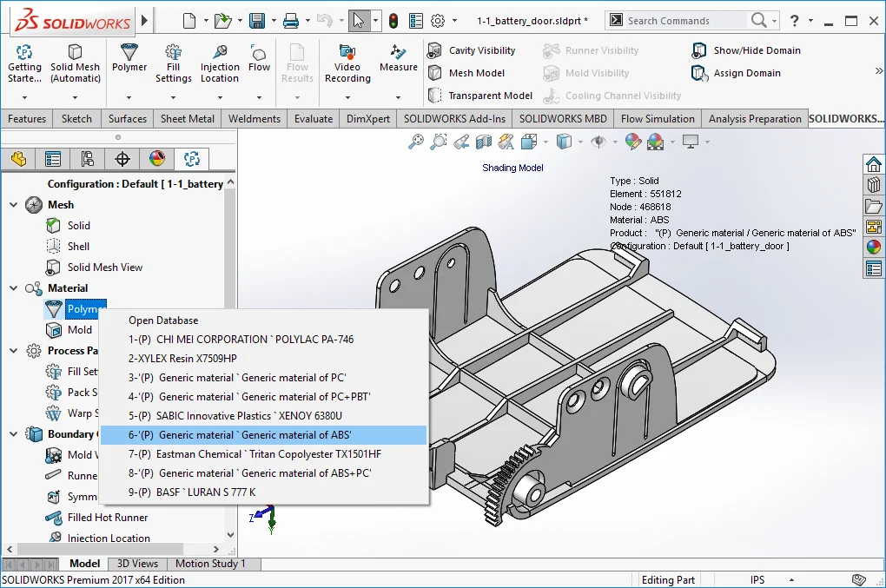The width and height of the screenshot is (886, 588).
Task: Open the Flow dropdown arrow
Action: 259,97
